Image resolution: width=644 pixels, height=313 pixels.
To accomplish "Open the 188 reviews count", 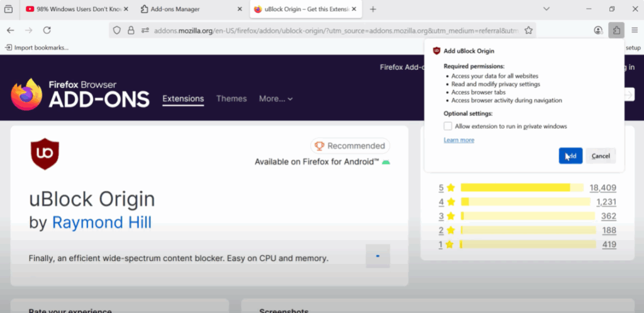I will coord(609,230).
